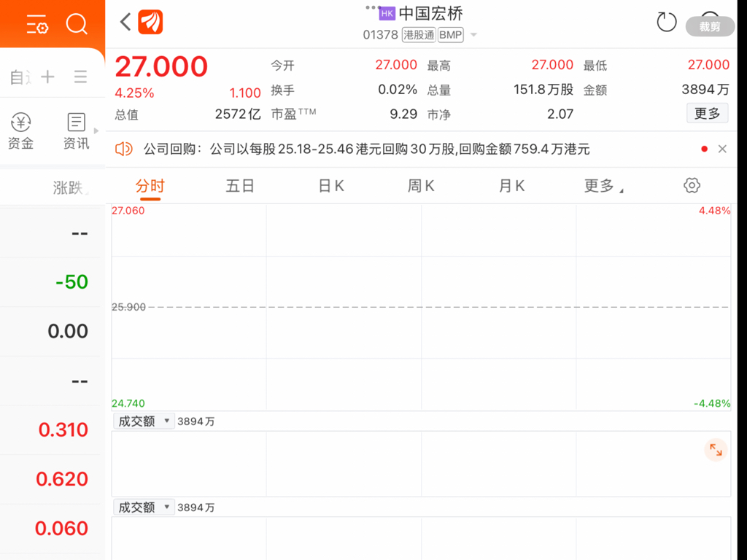Tap the 总值 2572亿 market cap value
The width and height of the screenshot is (747, 560).
[x=238, y=114]
